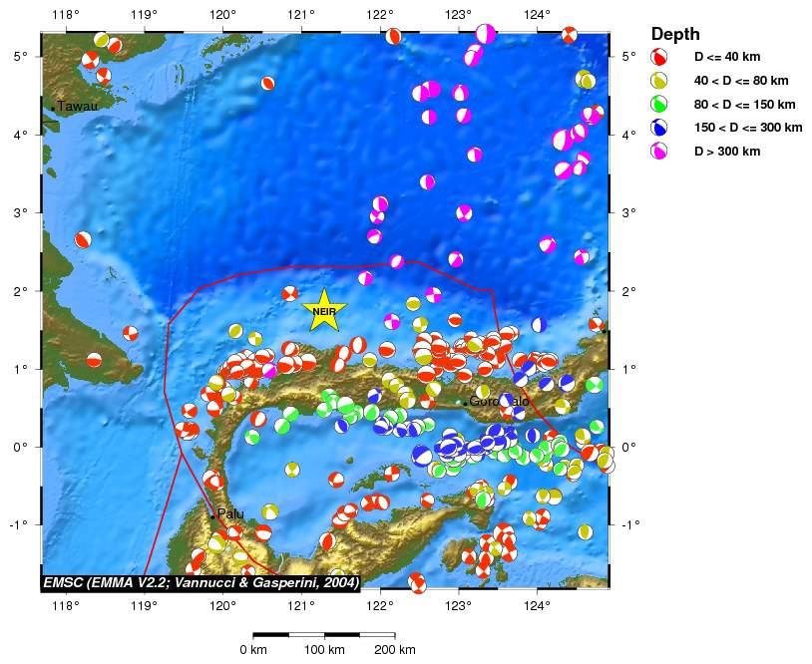Click the EMSC (EMMA V2.2) credit caption
The height and width of the screenshot is (664, 812).
(201, 581)
